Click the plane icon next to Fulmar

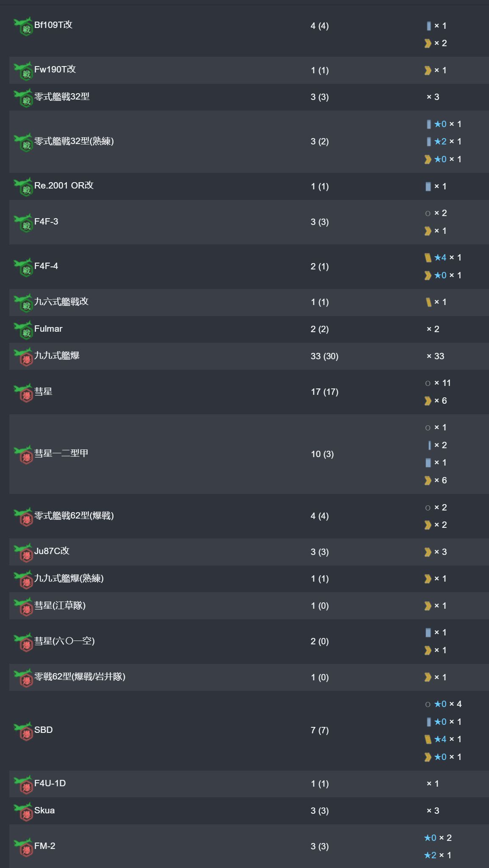point(23,330)
